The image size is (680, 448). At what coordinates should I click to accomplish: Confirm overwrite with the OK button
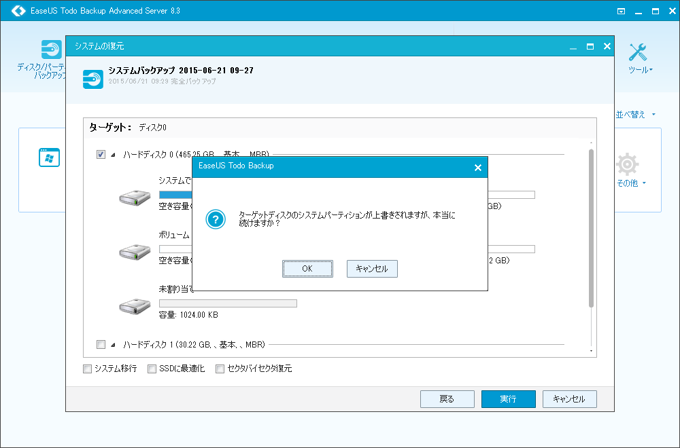coord(307,268)
